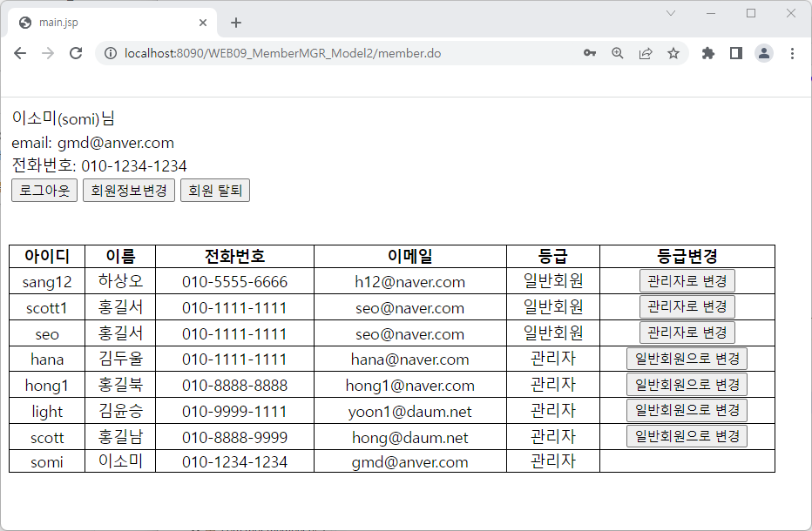Minimize the browser window
This screenshot has width=812, height=531.
pyautogui.click(x=711, y=13)
